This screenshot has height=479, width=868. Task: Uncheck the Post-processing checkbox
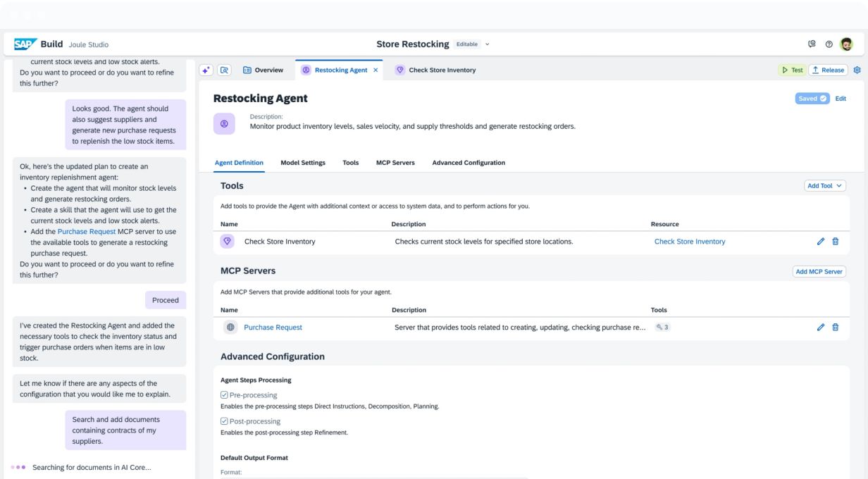point(225,421)
